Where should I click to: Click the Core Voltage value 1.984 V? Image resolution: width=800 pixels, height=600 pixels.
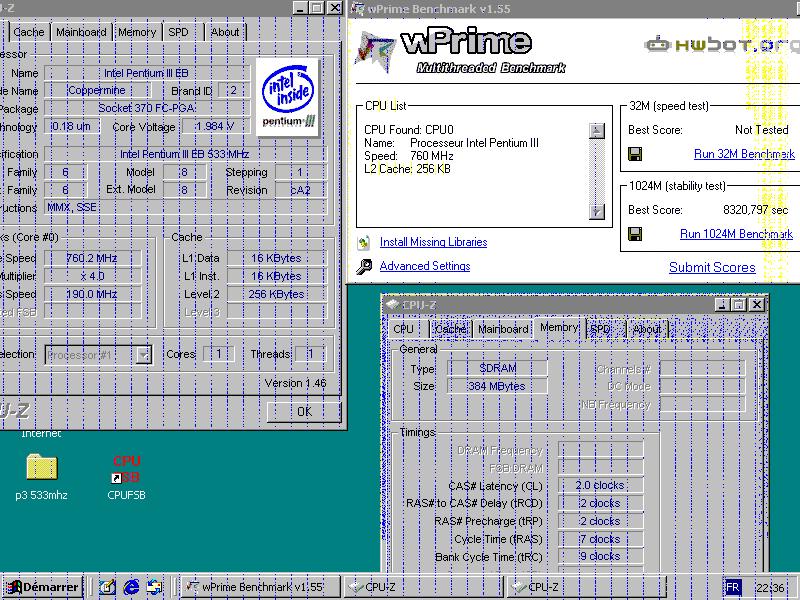tap(214, 127)
